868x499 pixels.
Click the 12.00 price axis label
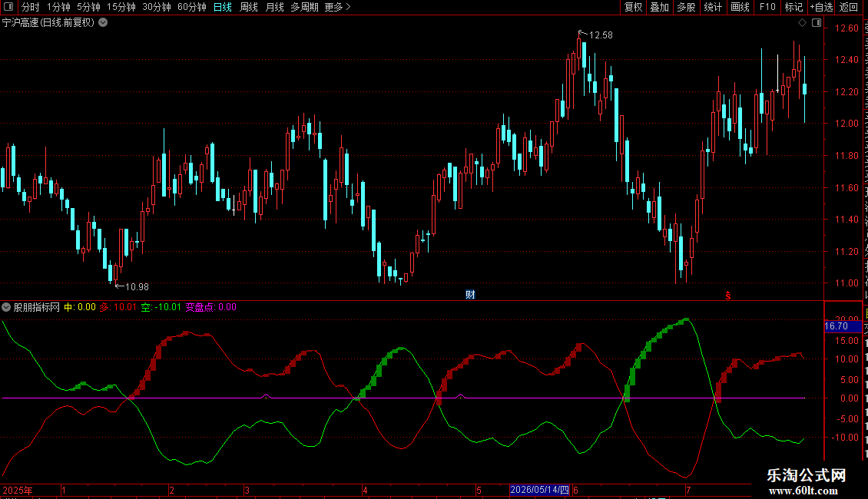coord(847,124)
